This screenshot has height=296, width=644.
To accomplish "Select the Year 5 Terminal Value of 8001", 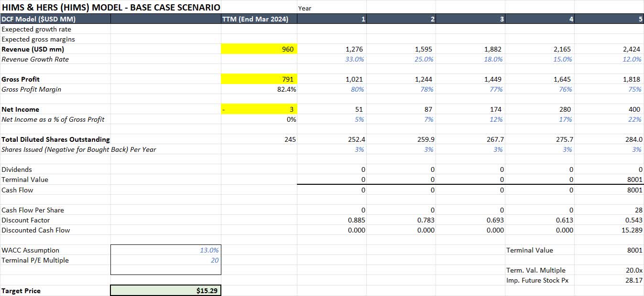I will click(x=631, y=180).
